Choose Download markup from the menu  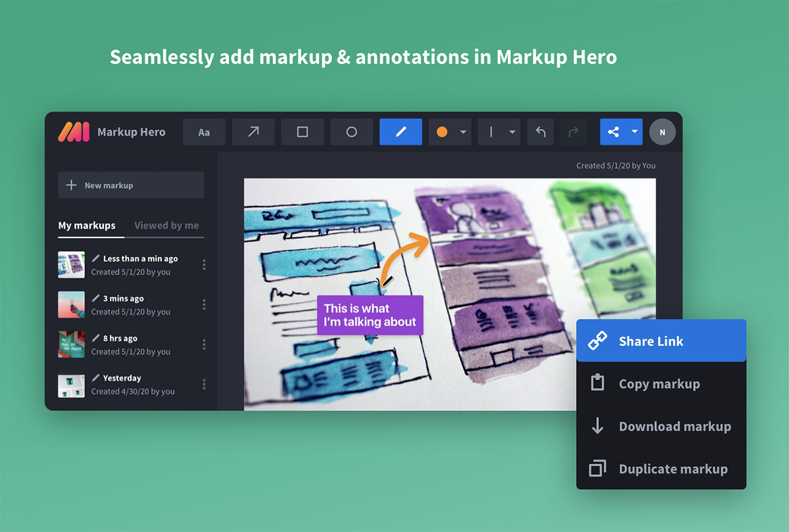[661, 426]
